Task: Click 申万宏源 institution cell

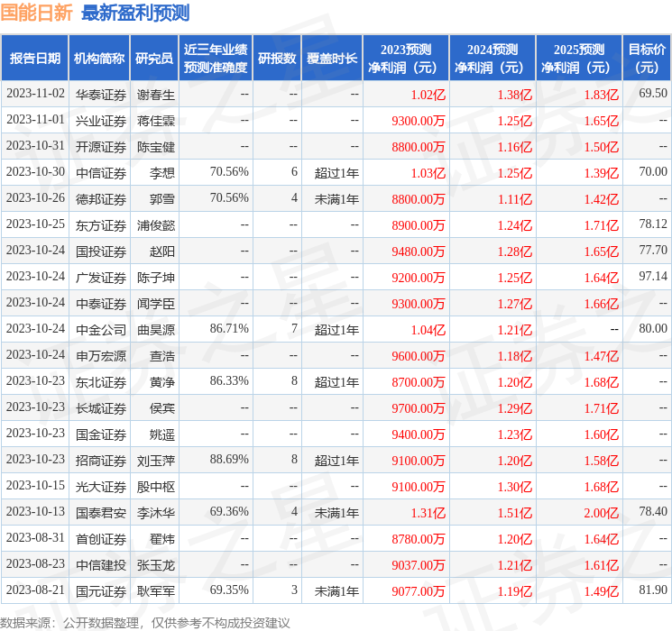Action: [101, 356]
